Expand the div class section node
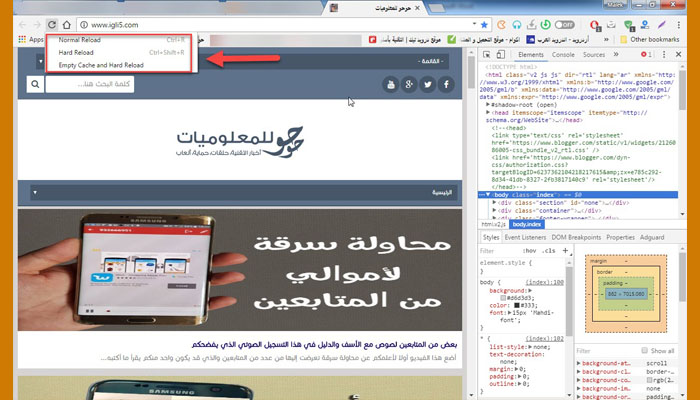Screen dimensions: 700x400 pyautogui.click(x=494, y=201)
